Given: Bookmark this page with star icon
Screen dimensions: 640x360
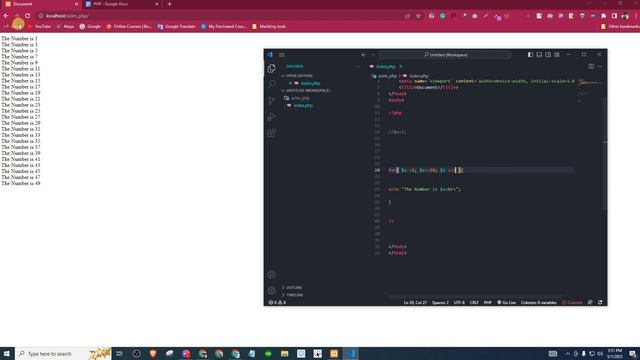Looking at the screenshot, I should click(418, 16).
